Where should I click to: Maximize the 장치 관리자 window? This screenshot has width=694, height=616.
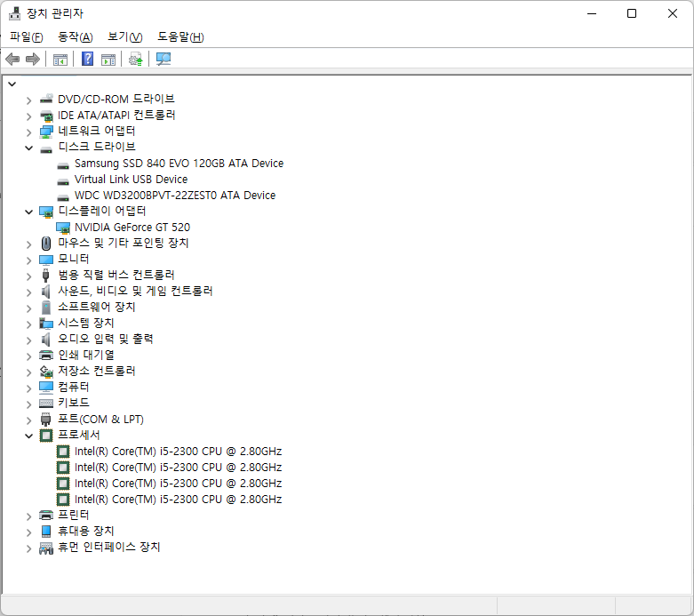click(x=632, y=13)
